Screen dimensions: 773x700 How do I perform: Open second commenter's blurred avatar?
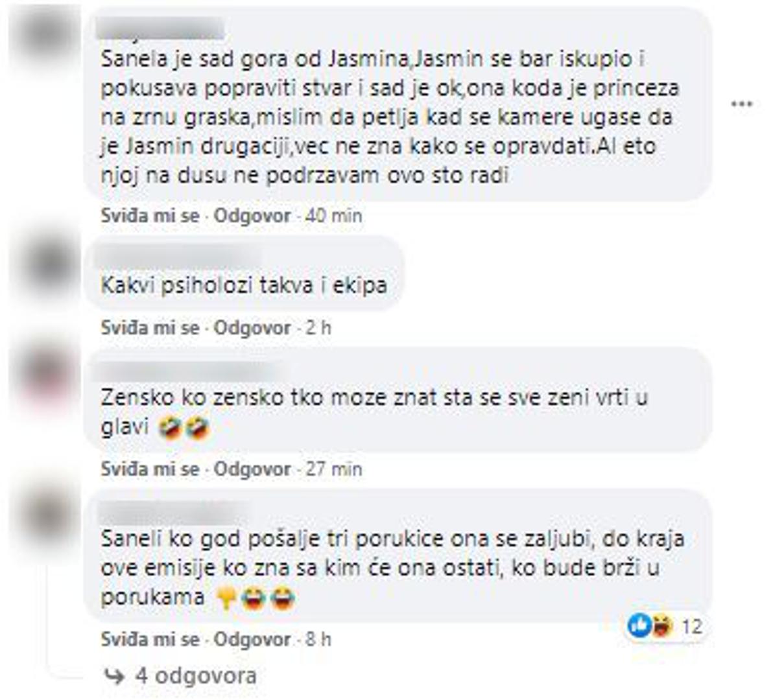(x=49, y=265)
